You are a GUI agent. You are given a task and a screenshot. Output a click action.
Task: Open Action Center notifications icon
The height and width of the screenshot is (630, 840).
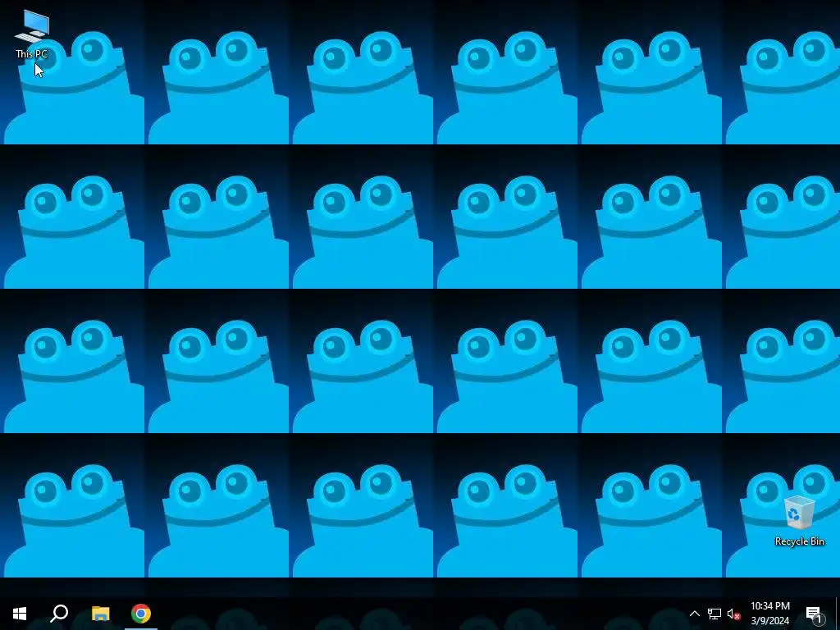[814, 614]
